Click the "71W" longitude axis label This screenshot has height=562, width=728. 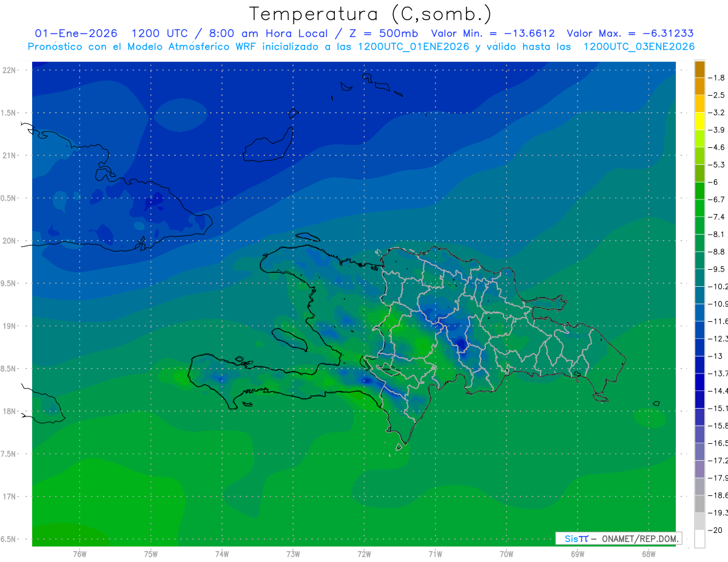(435, 554)
